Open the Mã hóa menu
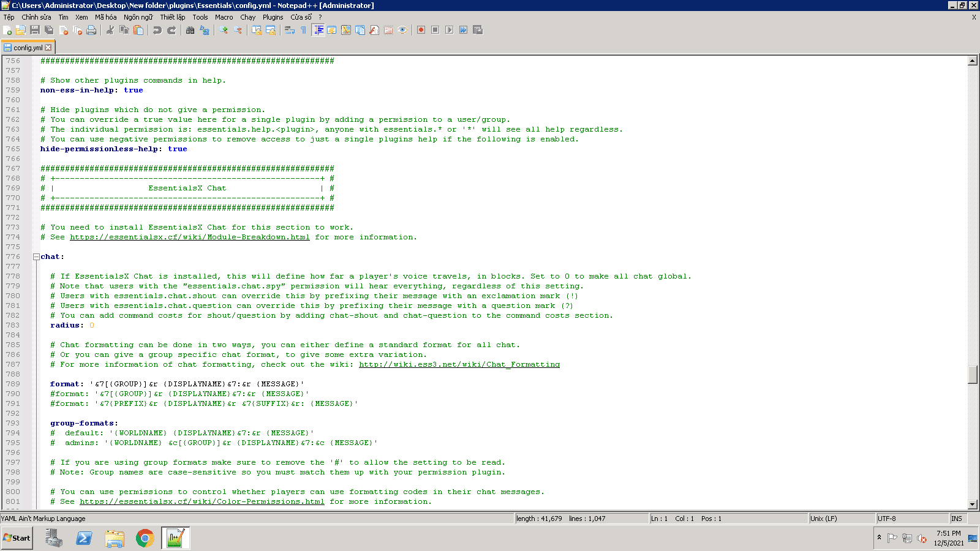This screenshot has width=980, height=551. tap(105, 17)
